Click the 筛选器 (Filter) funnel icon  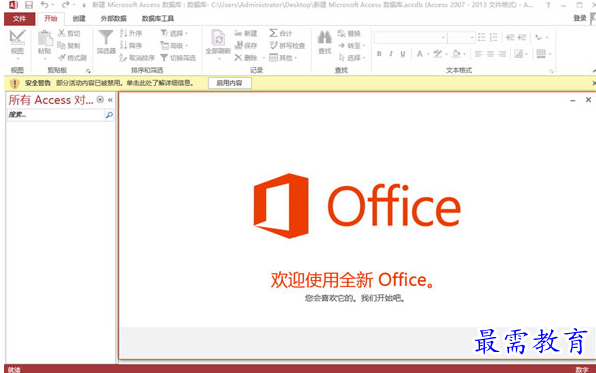tap(106, 38)
